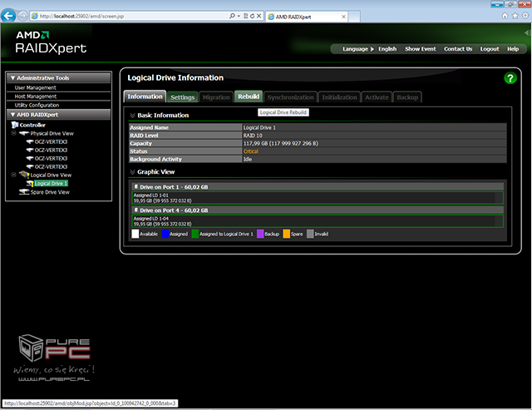Click the Drive on Port 1 header
Screen dimensions: 532x410
pyautogui.click(x=318, y=187)
